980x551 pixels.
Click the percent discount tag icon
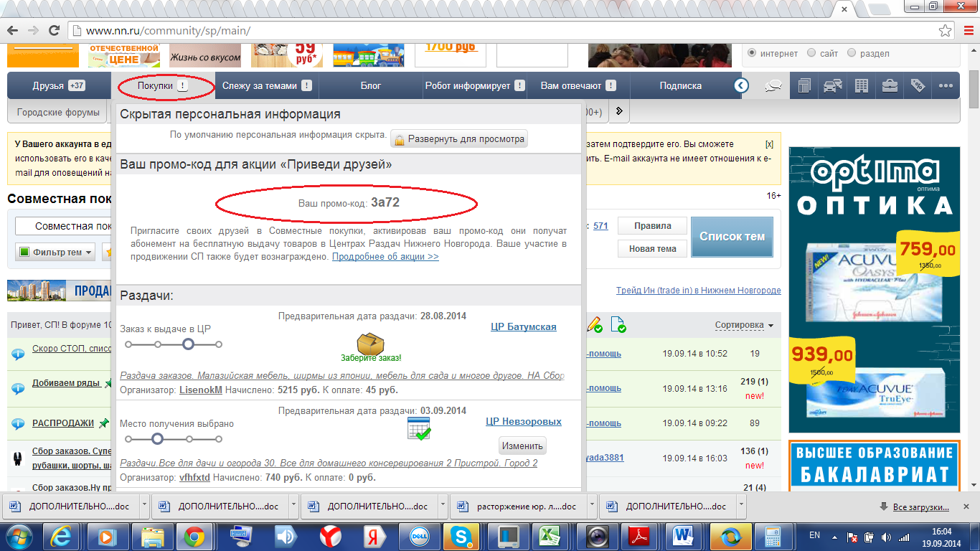point(918,86)
